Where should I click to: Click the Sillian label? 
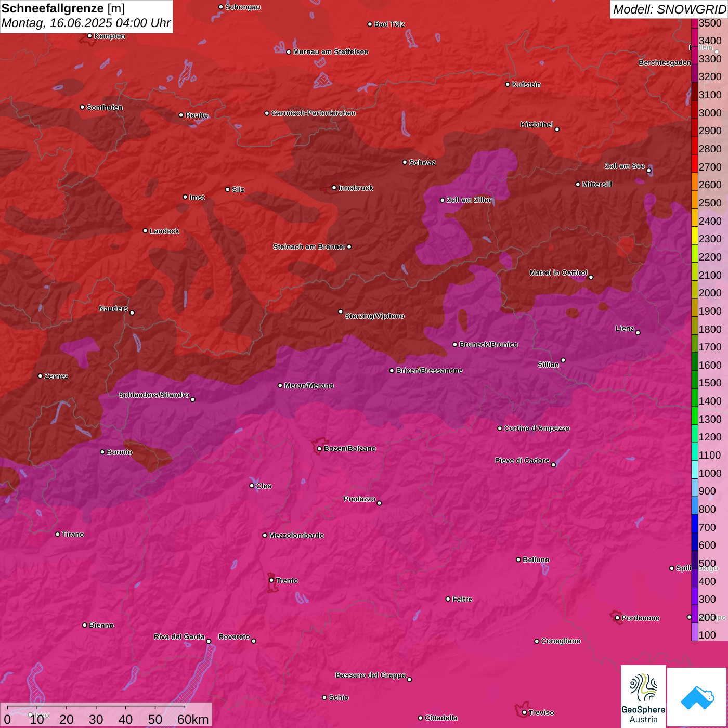click(x=548, y=365)
